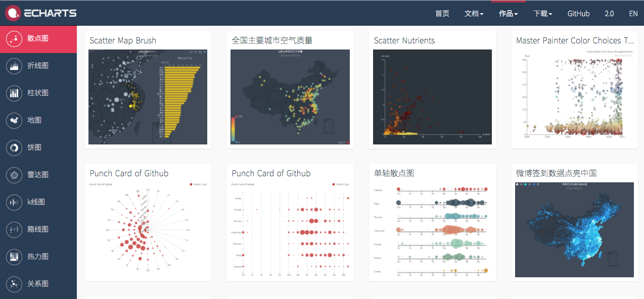
Task: Select the pie chart (饼图) icon
Action: pyautogui.click(x=14, y=147)
